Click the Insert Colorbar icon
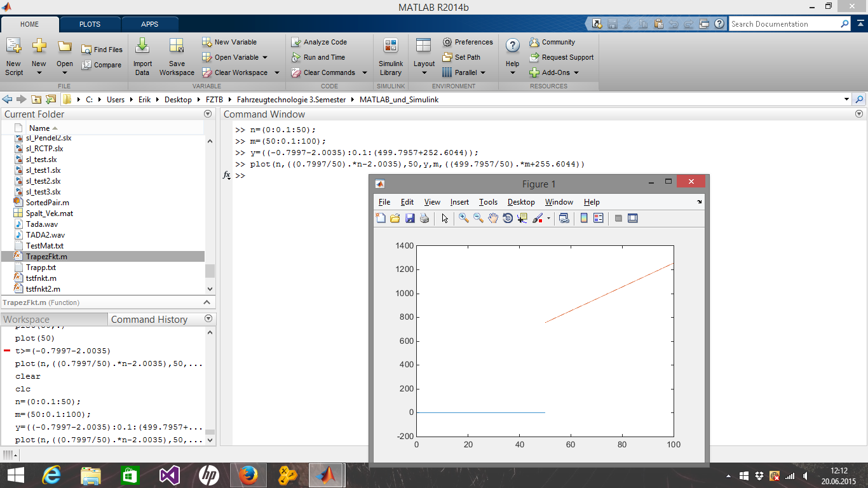The height and width of the screenshot is (488, 868). [x=584, y=219]
